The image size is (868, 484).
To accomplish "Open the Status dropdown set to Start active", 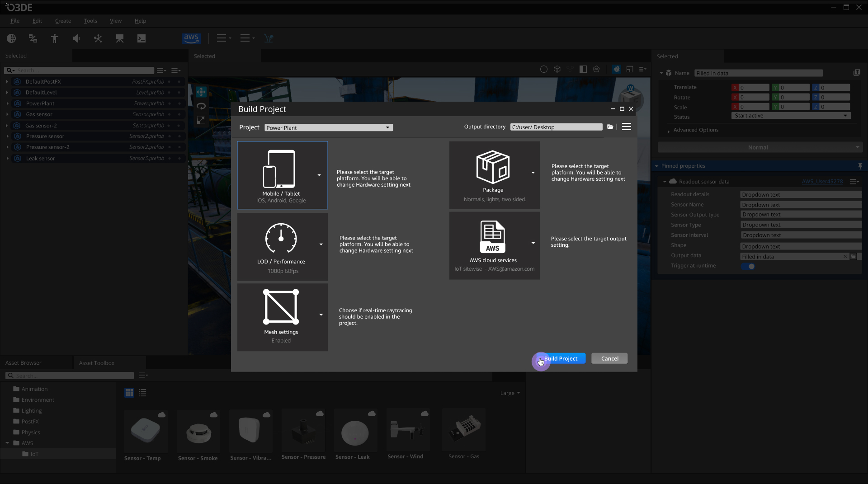I will [x=791, y=116].
